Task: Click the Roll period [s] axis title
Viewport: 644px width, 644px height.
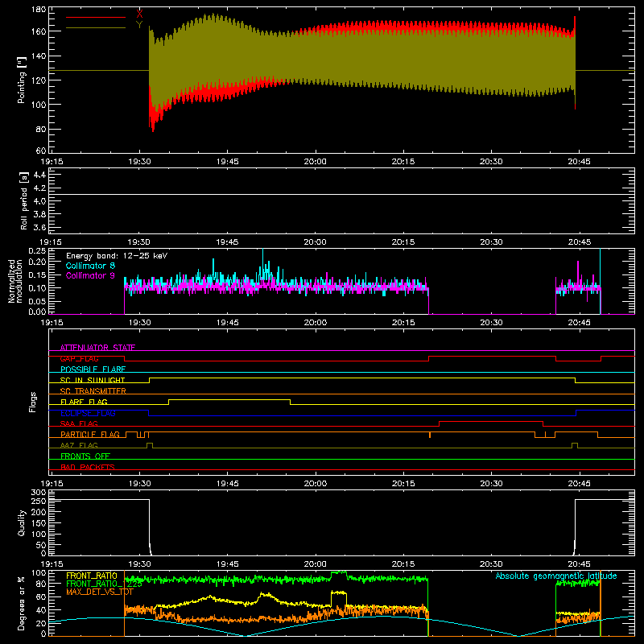Action: pyautogui.click(x=24, y=200)
